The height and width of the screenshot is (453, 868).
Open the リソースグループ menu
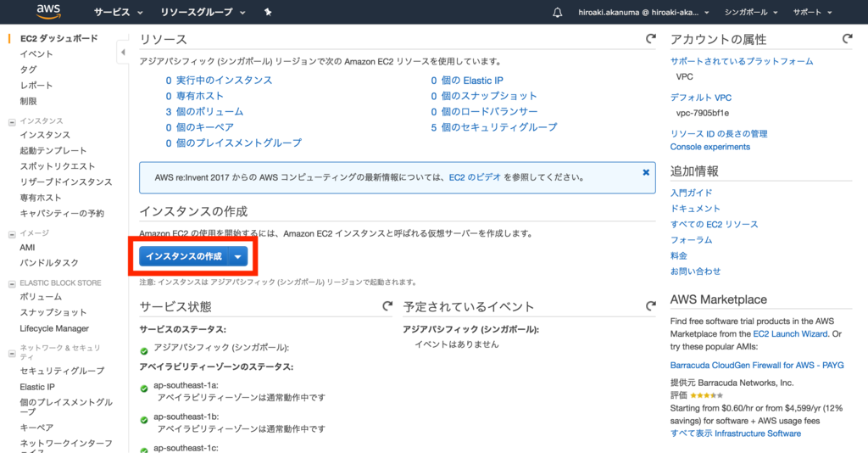[x=203, y=12]
